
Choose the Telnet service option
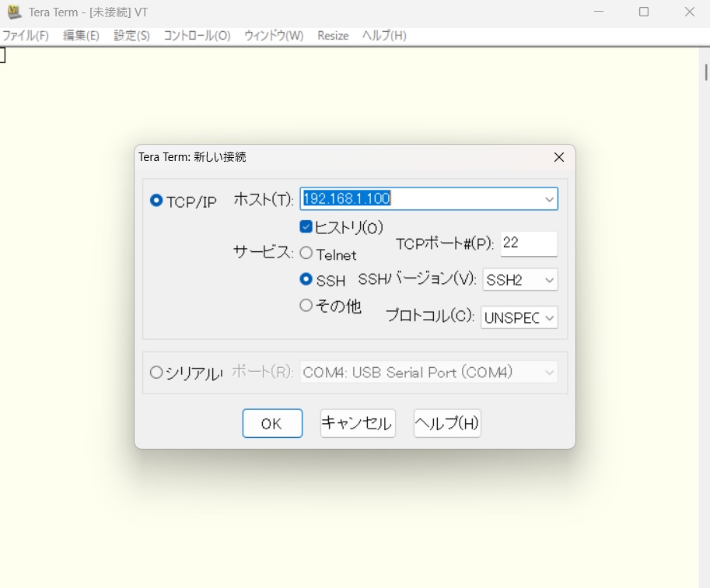coord(306,254)
